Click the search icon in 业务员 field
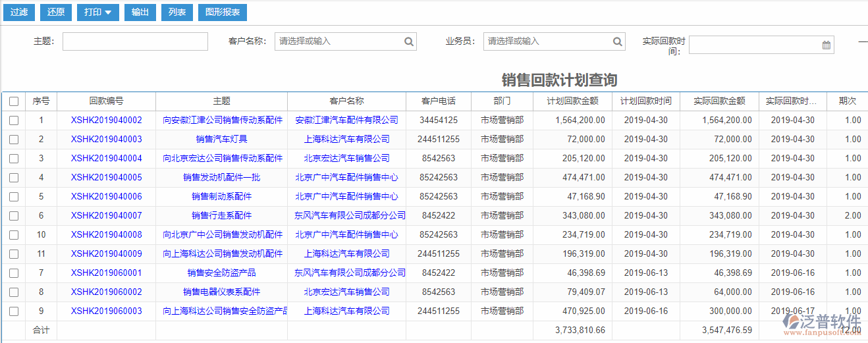 click(617, 41)
